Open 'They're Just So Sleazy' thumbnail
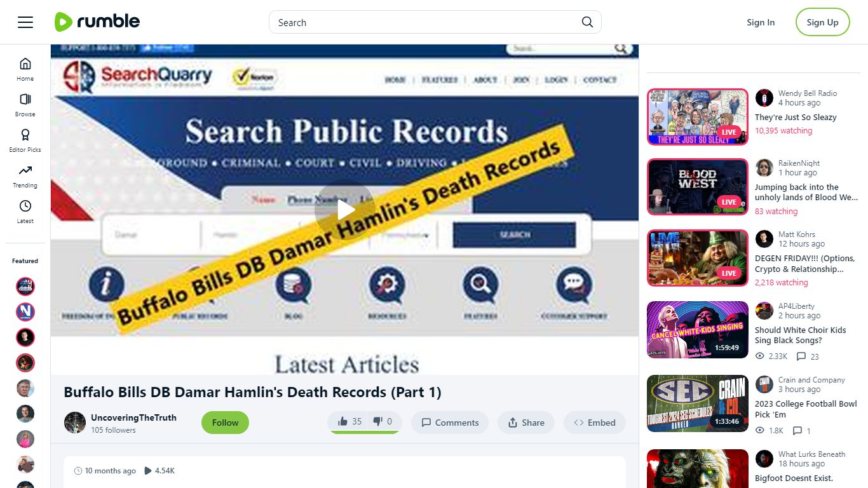This screenshot has width=868, height=488. click(x=698, y=117)
